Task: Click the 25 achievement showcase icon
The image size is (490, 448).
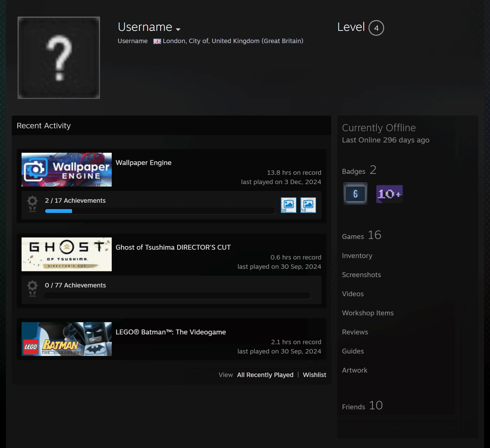Action: (x=288, y=205)
